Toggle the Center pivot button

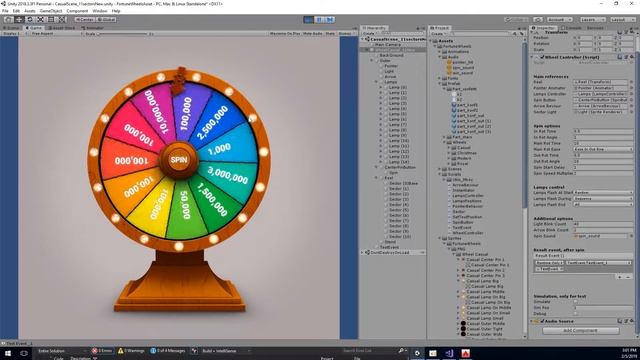84,19
